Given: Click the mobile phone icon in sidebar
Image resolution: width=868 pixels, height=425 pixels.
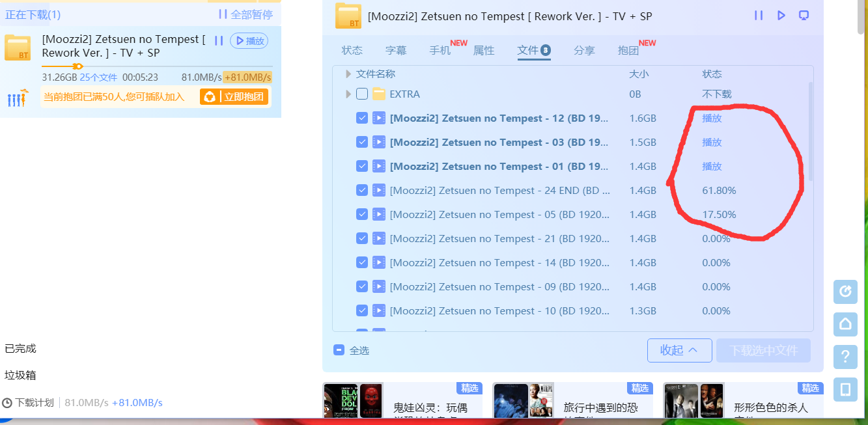Looking at the screenshot, I should click(845, 389).
